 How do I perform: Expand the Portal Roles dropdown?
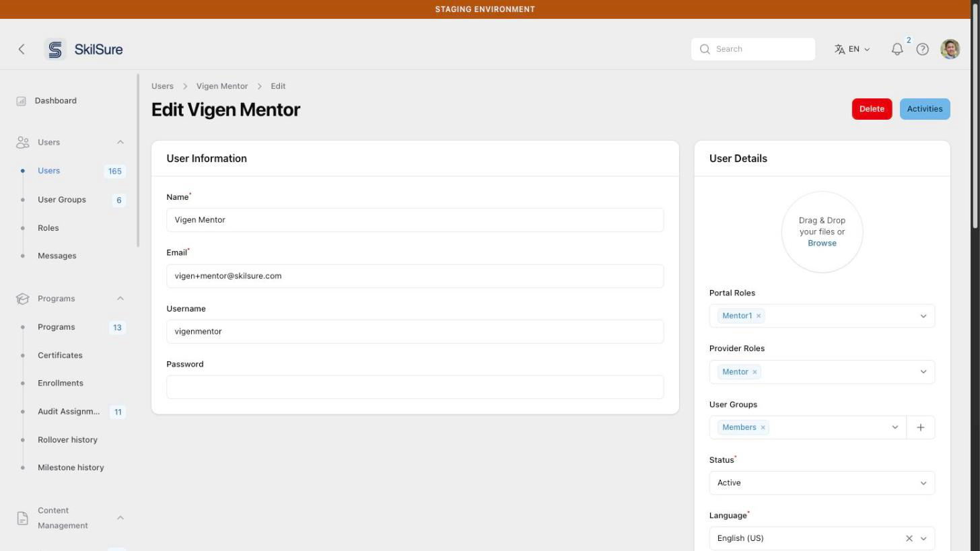923,316
